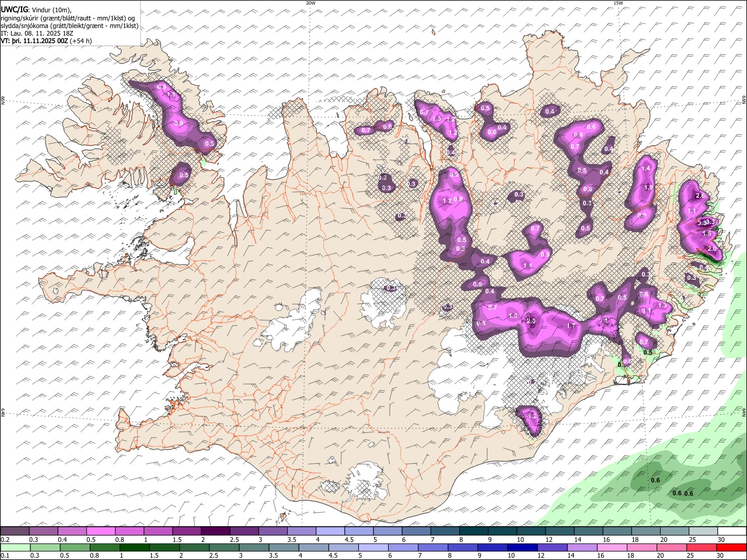Select the snow legend swatch between 12 and 14

(x=560, y=531)
